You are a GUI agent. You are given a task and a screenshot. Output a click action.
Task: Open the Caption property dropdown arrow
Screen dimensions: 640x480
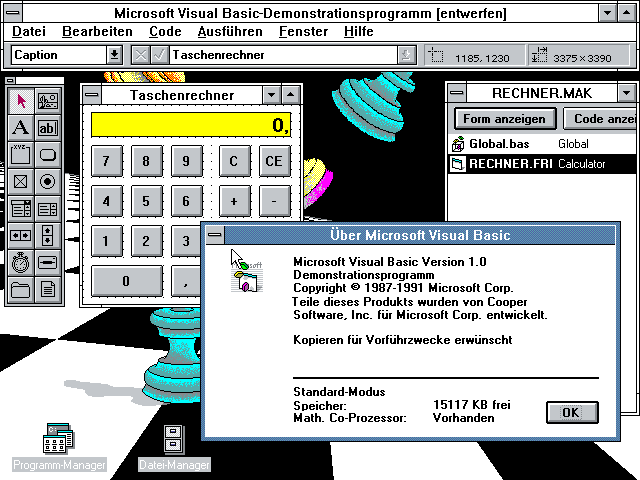tap(115, 55)
